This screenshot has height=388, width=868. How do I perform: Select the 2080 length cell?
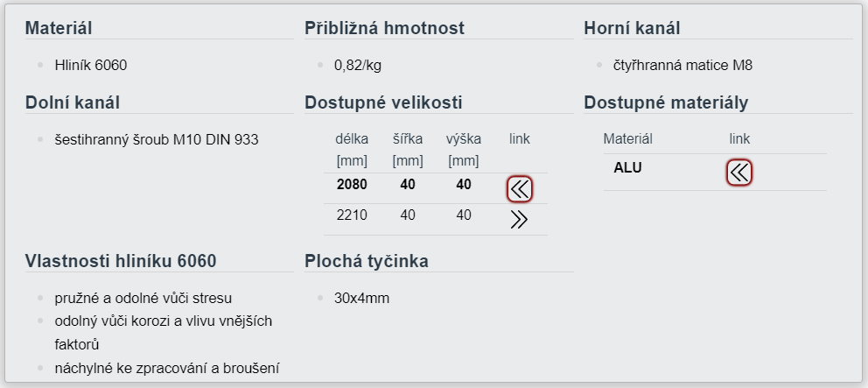coord(352,185)
